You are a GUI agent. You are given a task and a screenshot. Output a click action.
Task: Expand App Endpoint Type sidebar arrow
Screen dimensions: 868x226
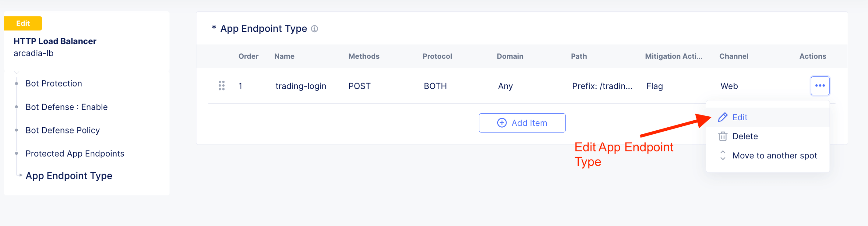(x=21, y=175)
